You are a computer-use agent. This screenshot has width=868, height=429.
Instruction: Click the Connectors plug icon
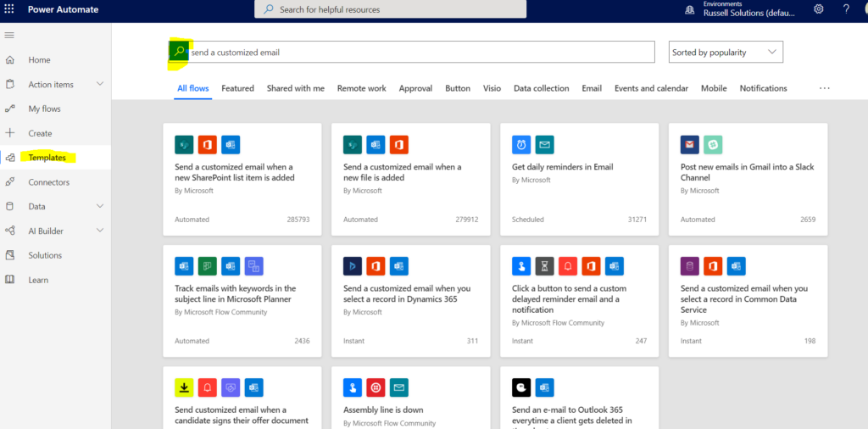tap(9, 182)
